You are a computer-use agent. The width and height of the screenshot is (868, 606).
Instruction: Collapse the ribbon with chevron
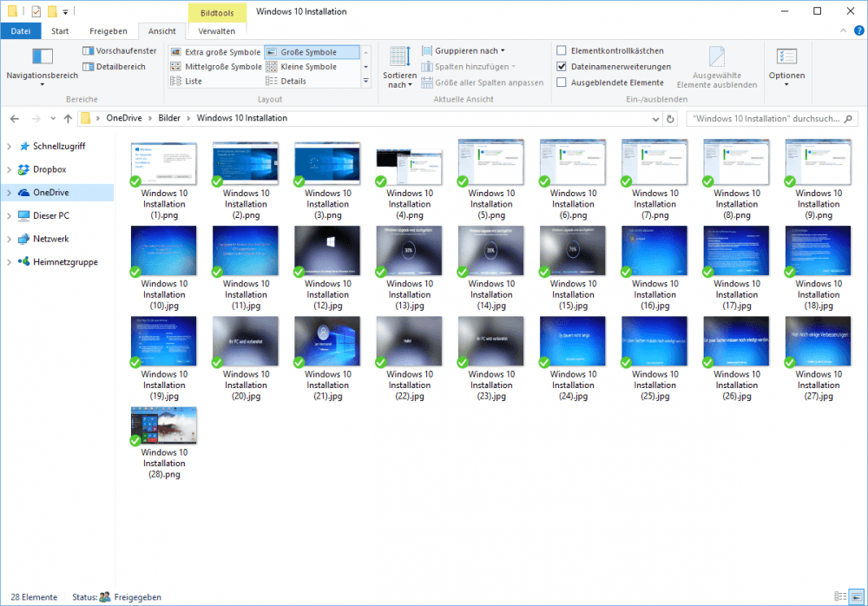(x=843, y=31)
